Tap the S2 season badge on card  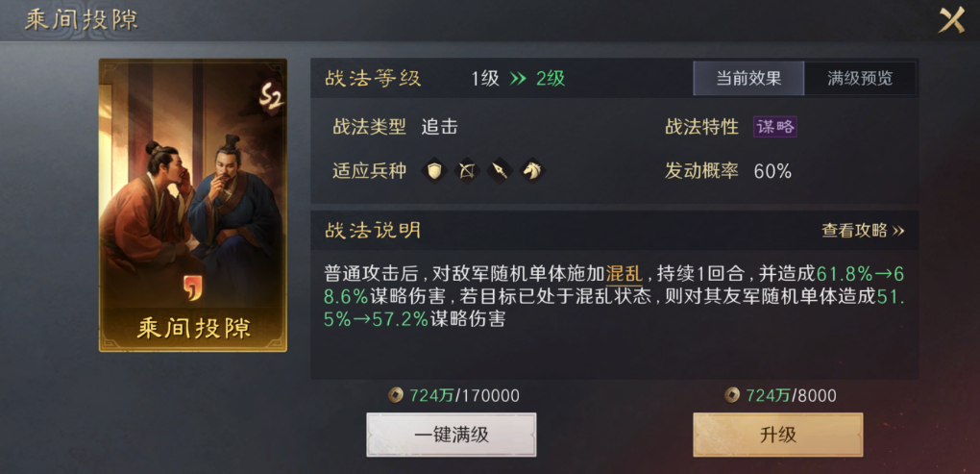pyautogui.click(x=271, y=99)
